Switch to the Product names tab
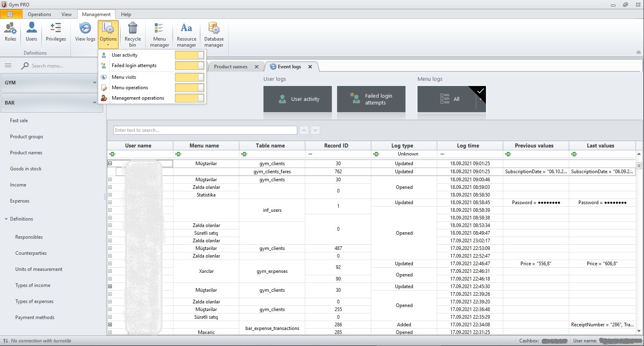The image size is (644, 346). point(230,67)
